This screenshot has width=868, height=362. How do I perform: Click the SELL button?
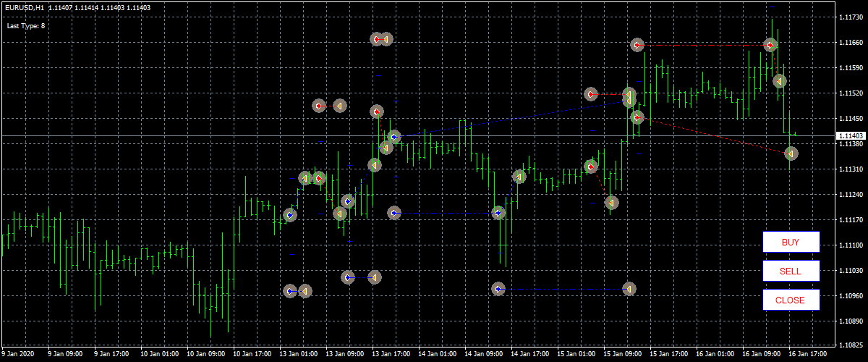(x=791, y=271)
